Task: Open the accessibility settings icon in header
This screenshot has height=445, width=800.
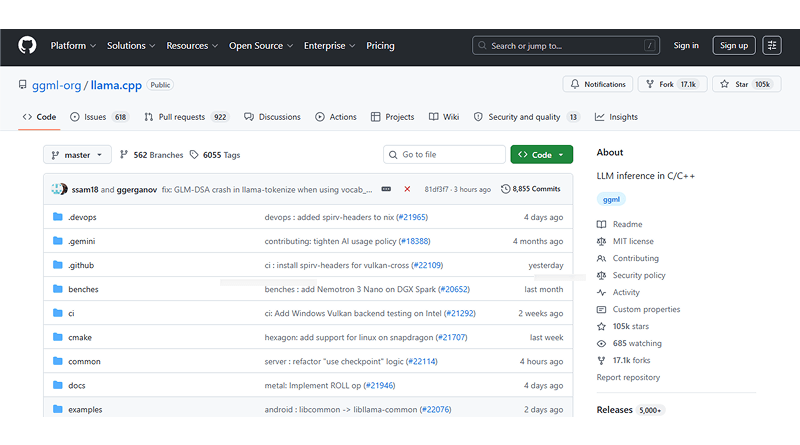Action: pos(772,45)
